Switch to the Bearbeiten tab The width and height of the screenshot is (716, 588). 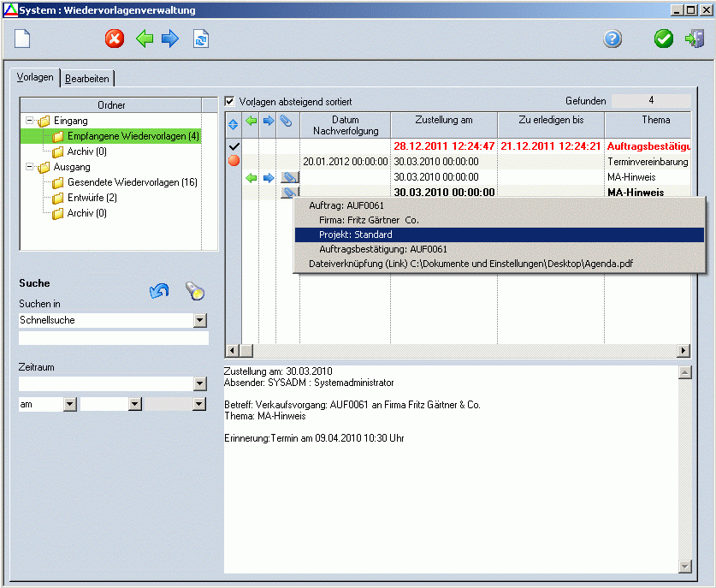[x=87, y=79]
